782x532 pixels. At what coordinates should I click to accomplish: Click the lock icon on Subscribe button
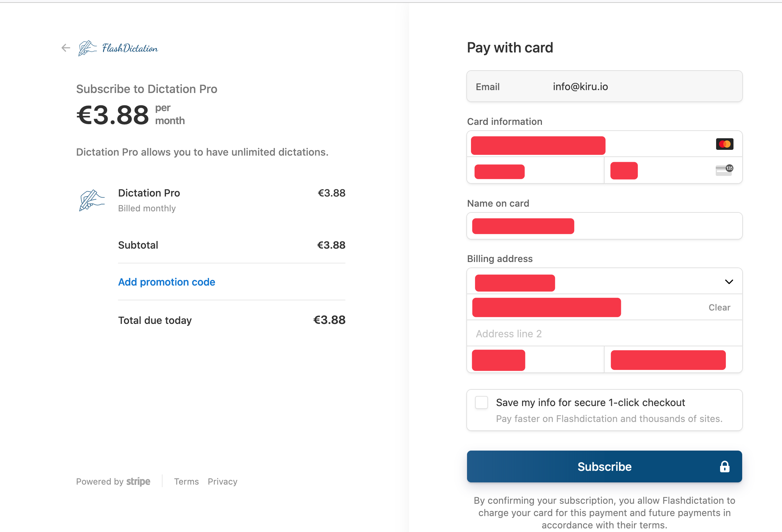724,466
